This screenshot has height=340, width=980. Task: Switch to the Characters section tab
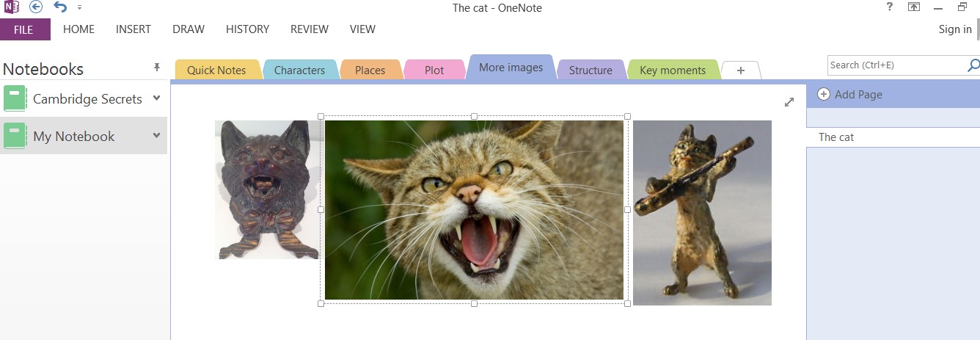[299, 70]
